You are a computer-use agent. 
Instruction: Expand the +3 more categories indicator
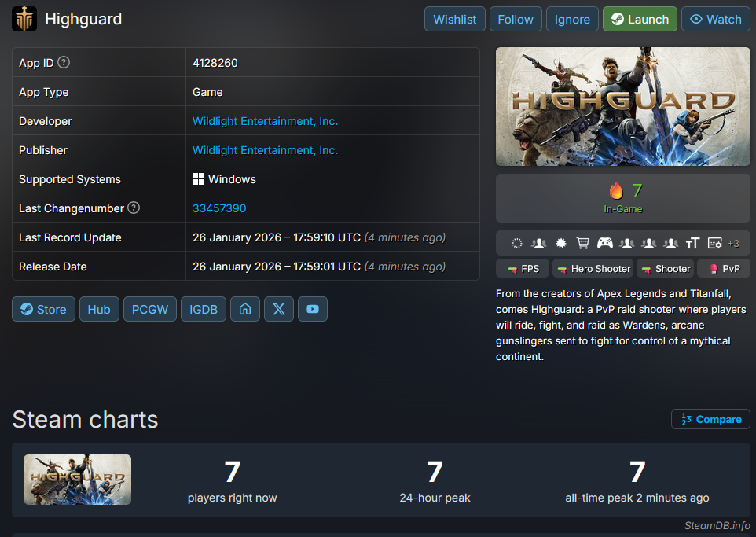[x=733, y=243]
